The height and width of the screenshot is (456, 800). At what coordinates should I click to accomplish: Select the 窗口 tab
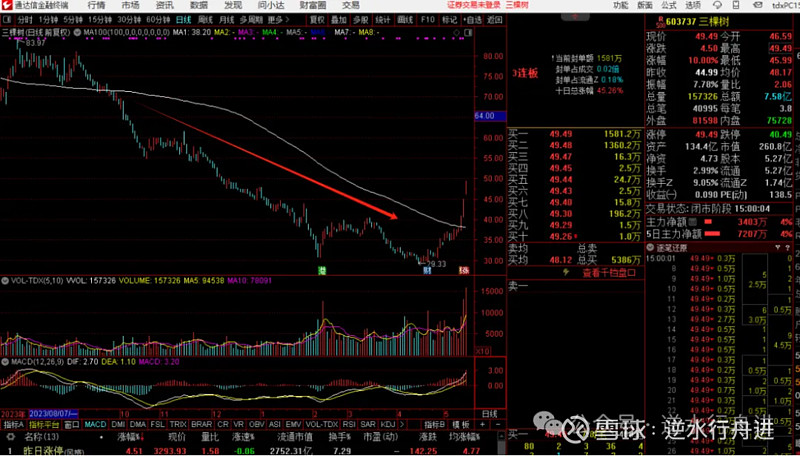(72, 424)
